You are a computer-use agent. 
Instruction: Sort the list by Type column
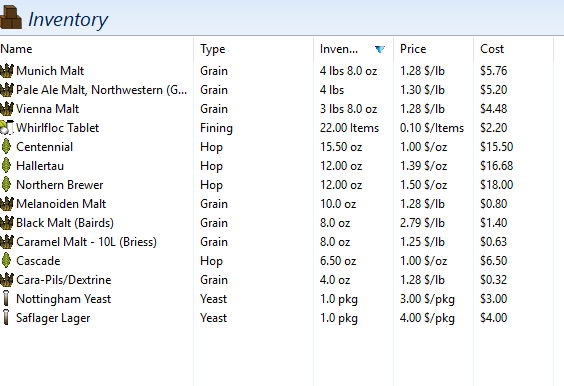pos(213,49)
